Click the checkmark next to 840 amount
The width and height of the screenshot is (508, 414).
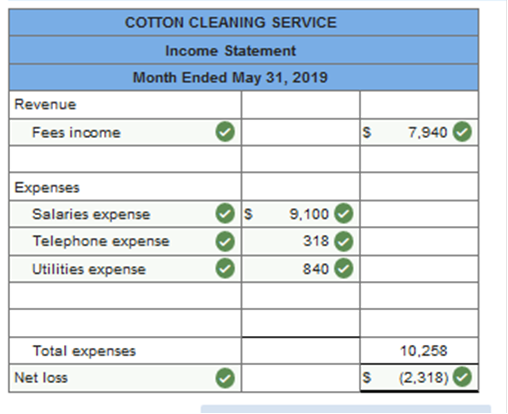point(344,269)
